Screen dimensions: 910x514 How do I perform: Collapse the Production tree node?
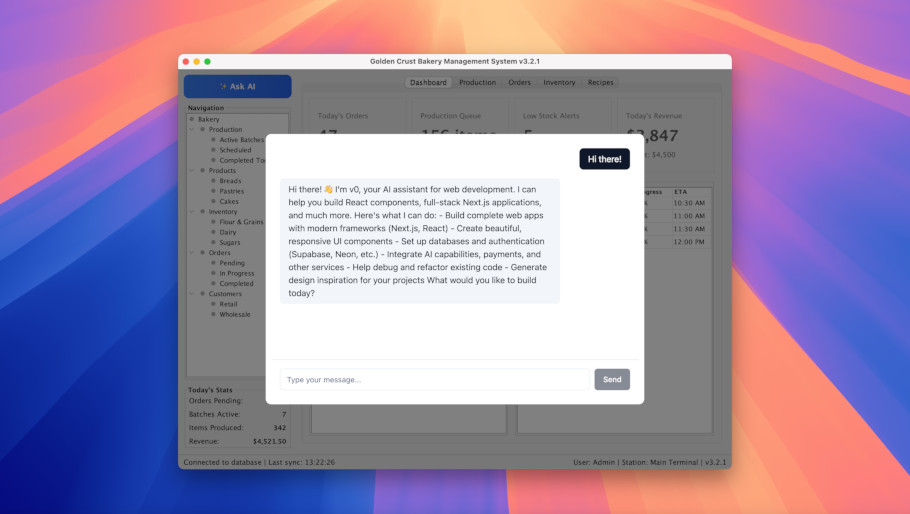[192, 129]
